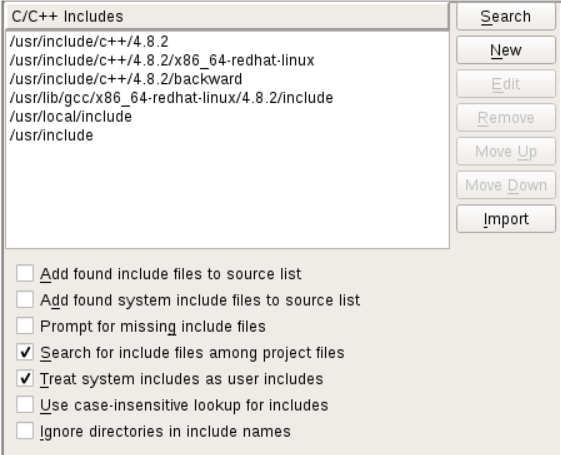
Task: Select the /usr/include/c++/4.8.2/backward entry
Action: point(228,79)
